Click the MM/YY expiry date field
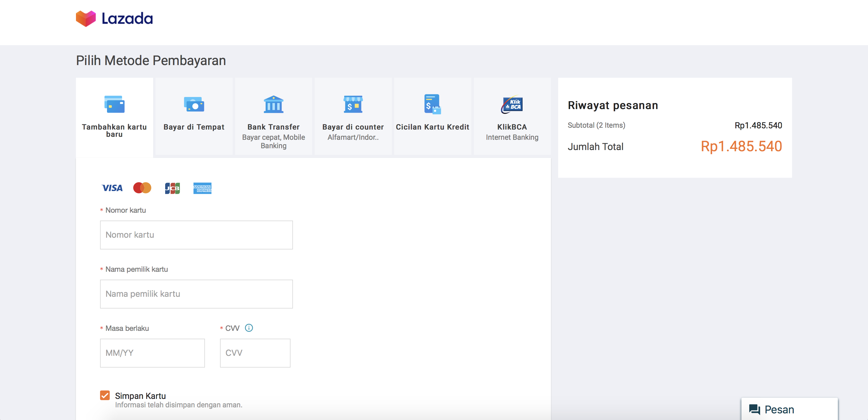 (152, 353)
